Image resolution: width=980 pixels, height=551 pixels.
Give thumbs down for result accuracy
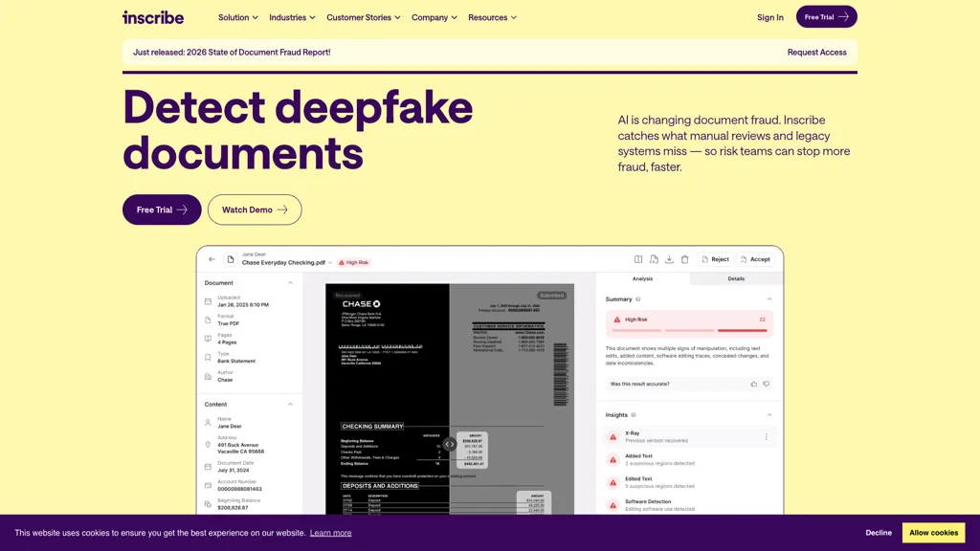[767, 385]
